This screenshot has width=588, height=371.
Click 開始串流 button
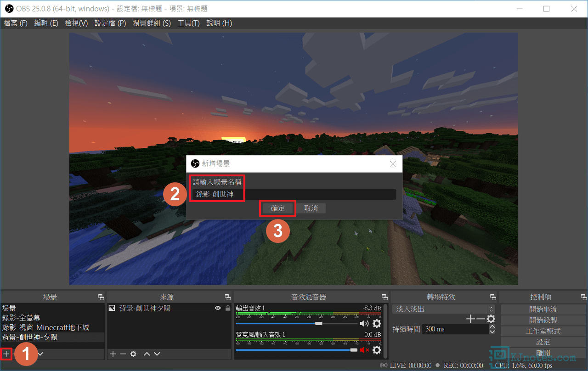(x=543, y=309)
